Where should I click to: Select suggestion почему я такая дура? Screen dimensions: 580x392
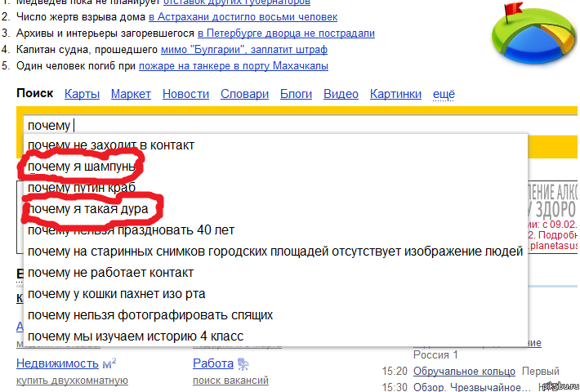tap(275, 209)
